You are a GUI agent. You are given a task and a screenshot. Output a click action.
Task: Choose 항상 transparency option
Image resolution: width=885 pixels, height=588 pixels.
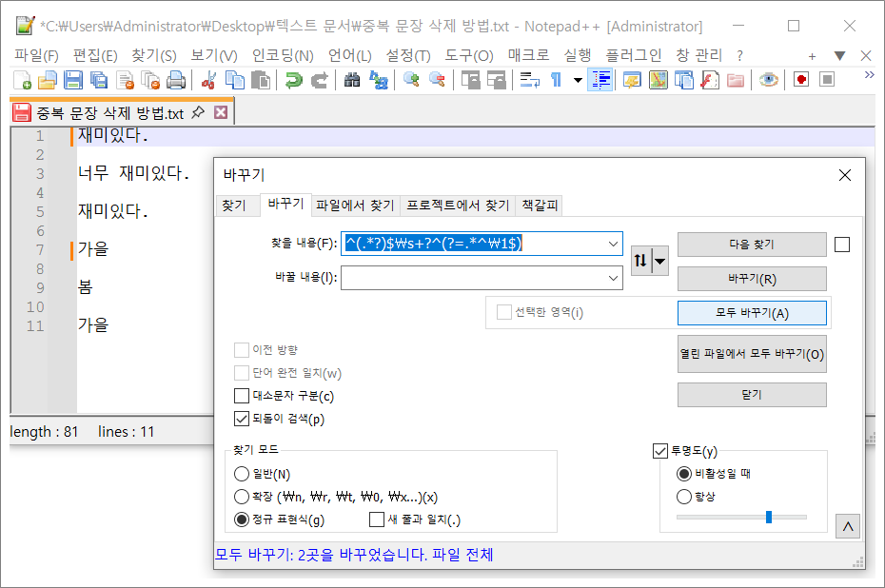[x=684, y=497]
